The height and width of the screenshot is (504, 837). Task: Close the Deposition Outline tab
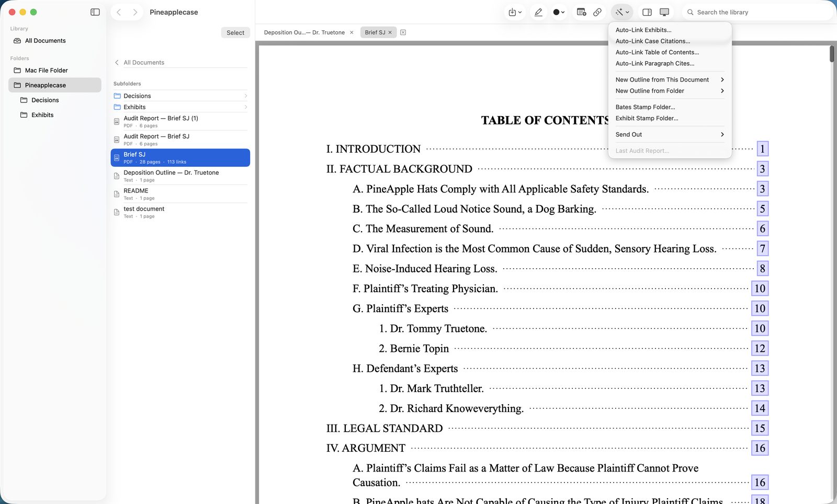pos(352,32)
